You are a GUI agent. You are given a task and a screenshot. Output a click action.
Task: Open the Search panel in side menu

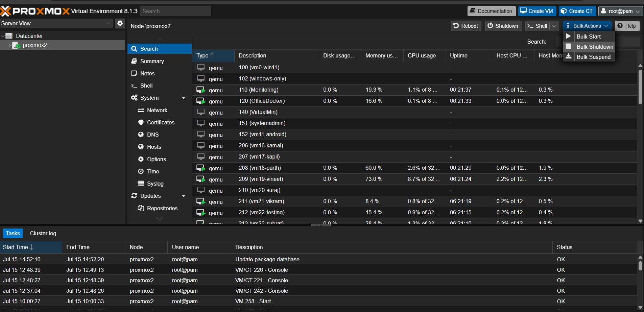click(x=160, y=49)
